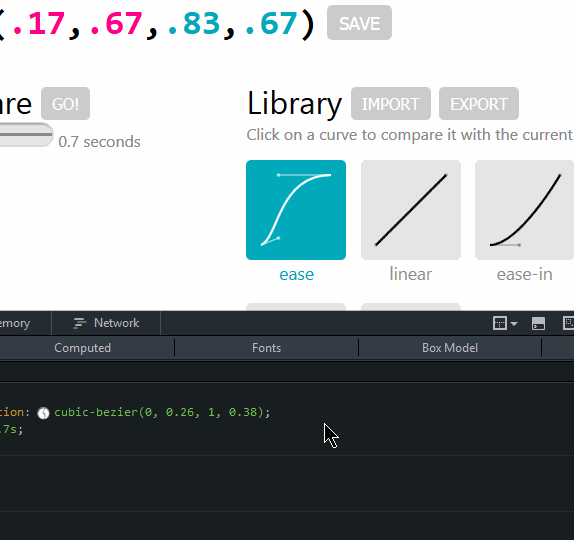The height and width of the screenshot is (540, 574).
Task: Click the IMPORT button in Library
Action: coord(391,104)
